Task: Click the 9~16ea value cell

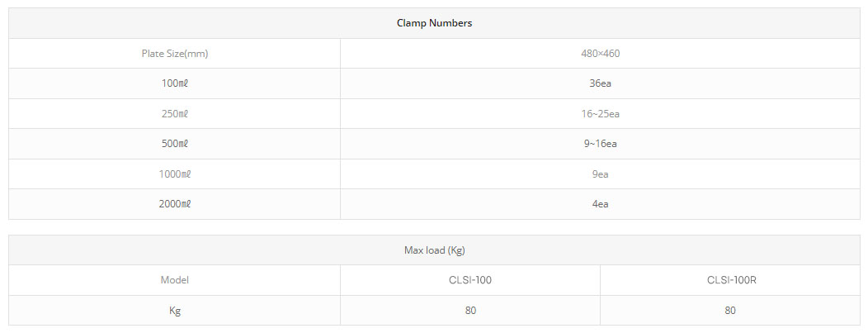Action: coord(600,144)
